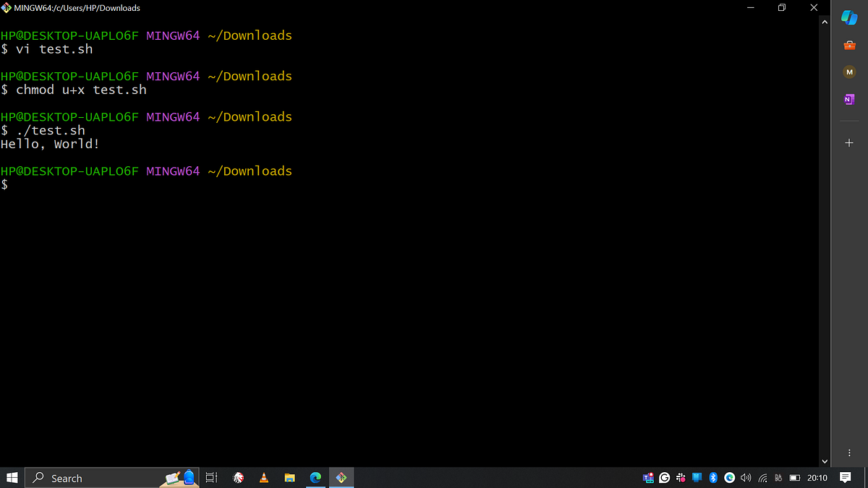Toggle Bluetooth from the system tray
Screen dimensions: 868x488
[x=713, y=477]
